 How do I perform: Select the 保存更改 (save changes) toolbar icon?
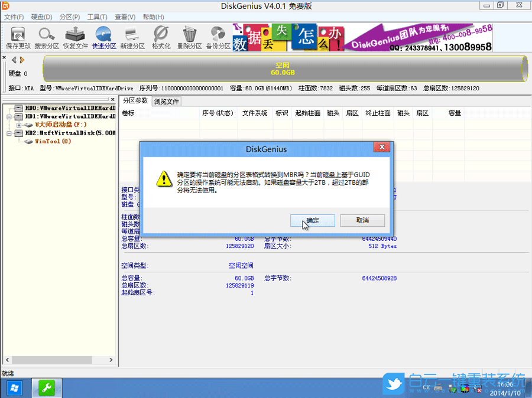(18, 37)
